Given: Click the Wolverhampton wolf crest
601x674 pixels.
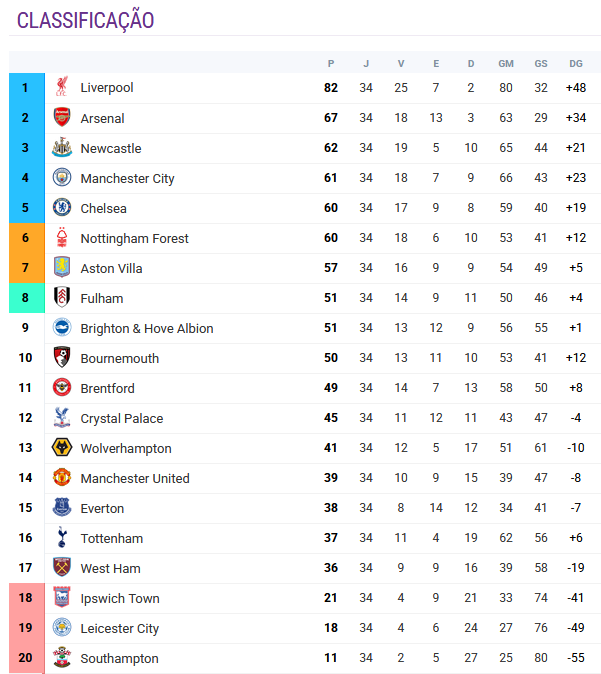Looking at the screenshot, I should pyautogui.click(x=62, y=447).
